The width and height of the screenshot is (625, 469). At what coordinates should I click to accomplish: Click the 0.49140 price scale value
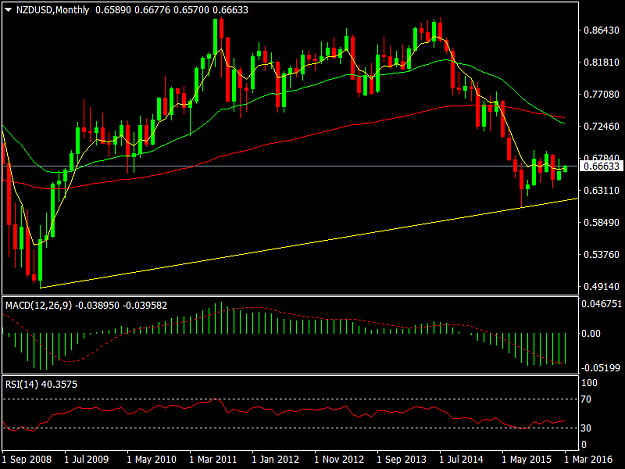coord(601,287)
